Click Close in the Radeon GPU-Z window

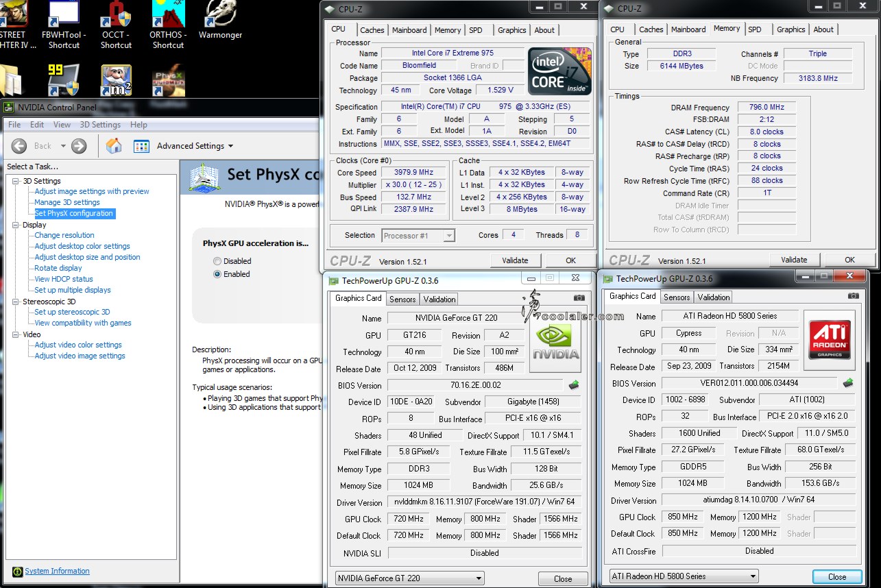tap(837, 576)
